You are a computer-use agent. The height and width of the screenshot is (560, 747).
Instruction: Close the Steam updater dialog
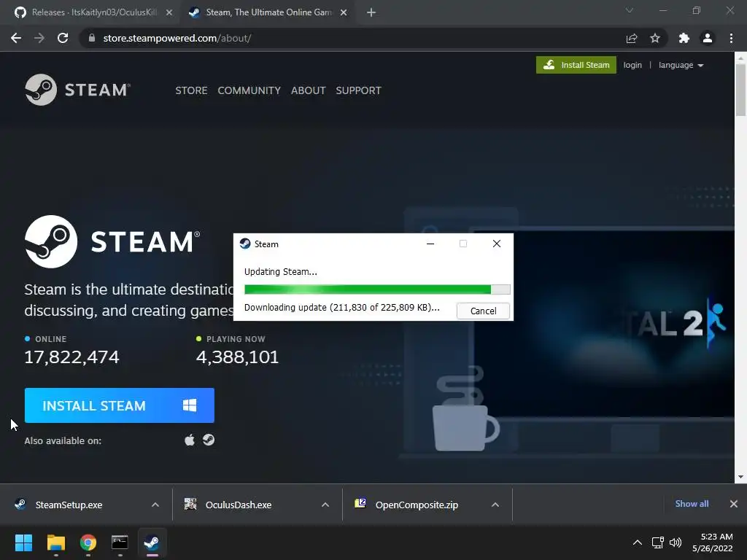pyautogui.click(x=496, y=244)
